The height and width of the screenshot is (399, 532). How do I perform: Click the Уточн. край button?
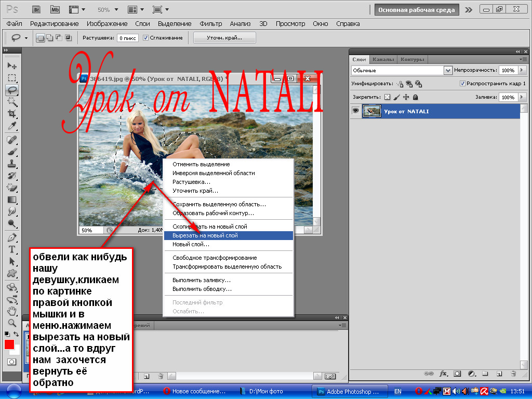[224, 37]
